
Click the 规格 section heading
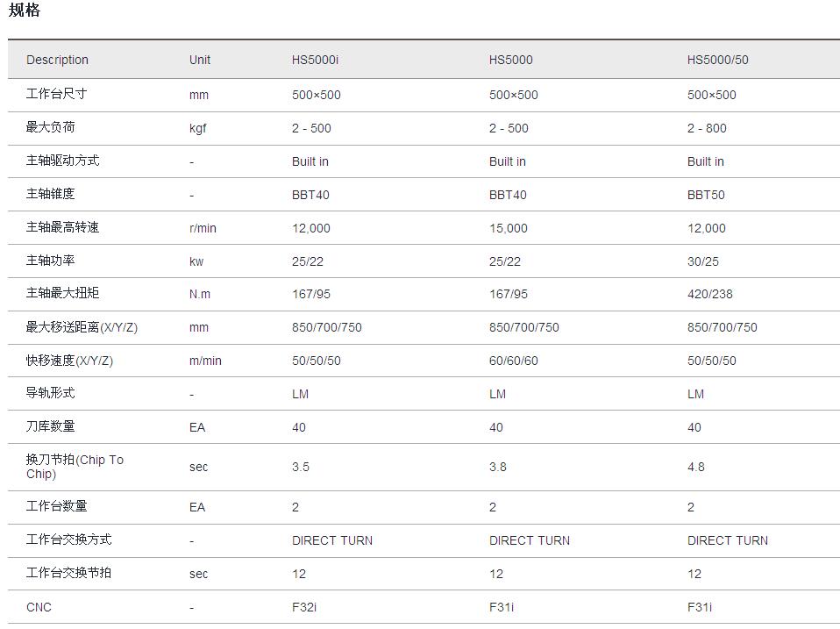click(25, 11)
